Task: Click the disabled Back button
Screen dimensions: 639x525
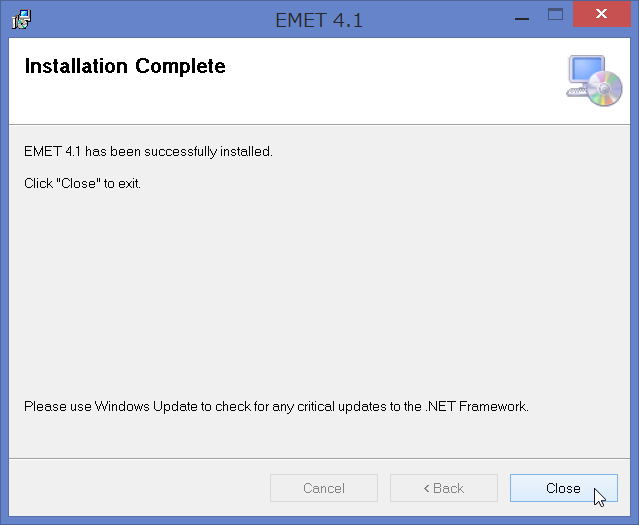Action: point(444,488)
